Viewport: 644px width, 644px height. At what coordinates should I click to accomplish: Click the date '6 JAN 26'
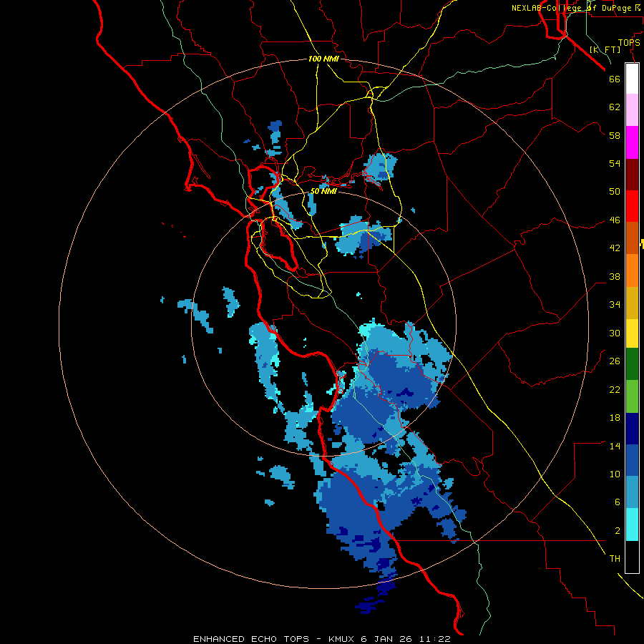coord(387,639)
